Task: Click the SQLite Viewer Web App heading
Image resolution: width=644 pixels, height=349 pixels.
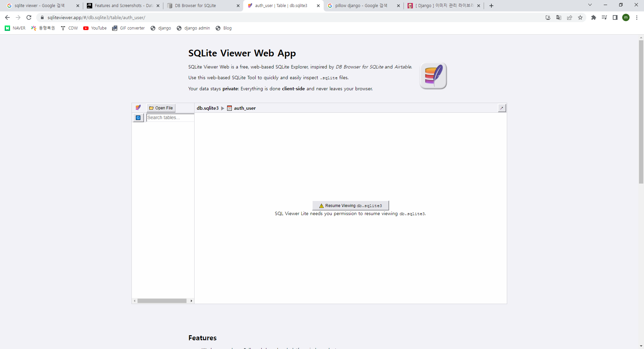Action: [242, 53]
